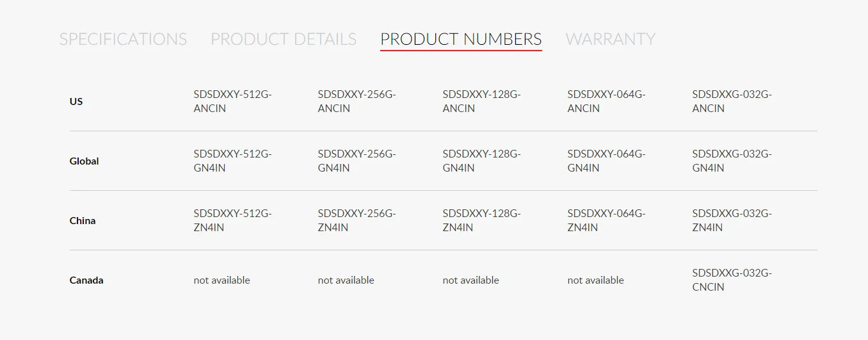Select US product number SDSDXXY-512G-ANCIN
Viewport: 868px width, 340px height.
click(232, 101)
